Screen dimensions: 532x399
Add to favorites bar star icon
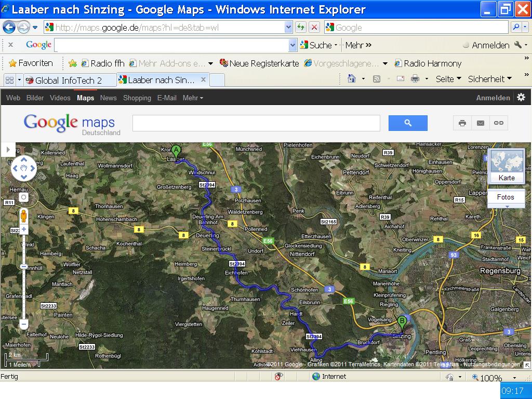coord(72,63)
